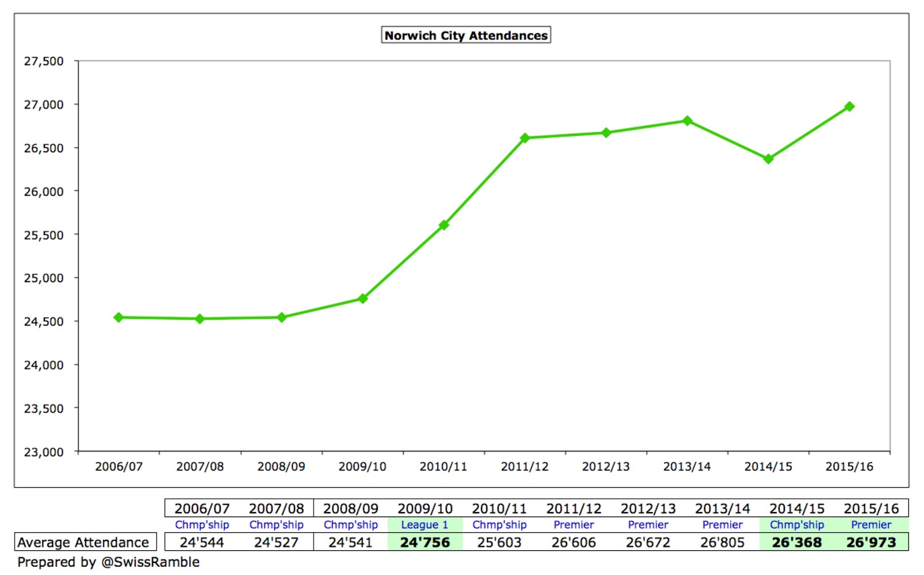Click the Prepared by @SwissRamble credit
This screenshot has width=924, height=575.
109,562
